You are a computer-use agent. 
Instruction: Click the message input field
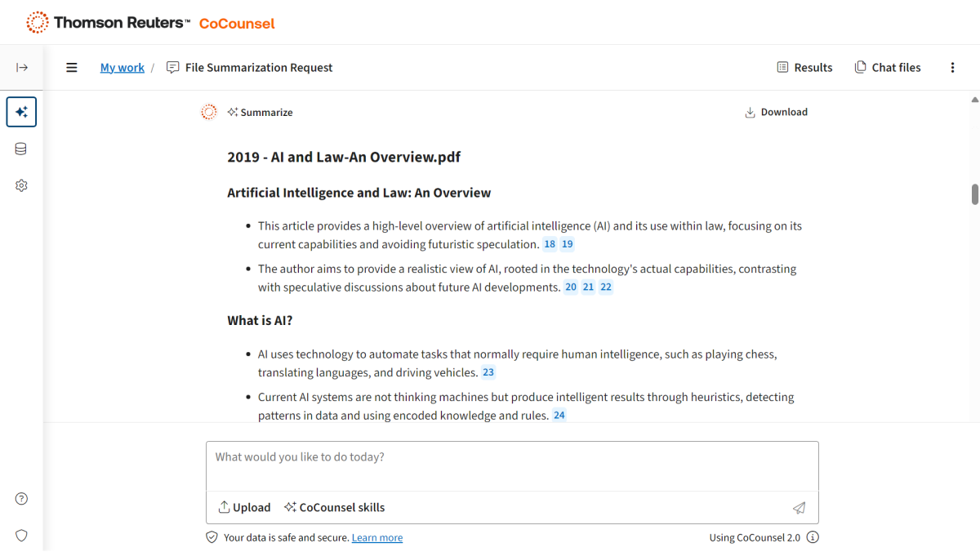coord(512,465)
